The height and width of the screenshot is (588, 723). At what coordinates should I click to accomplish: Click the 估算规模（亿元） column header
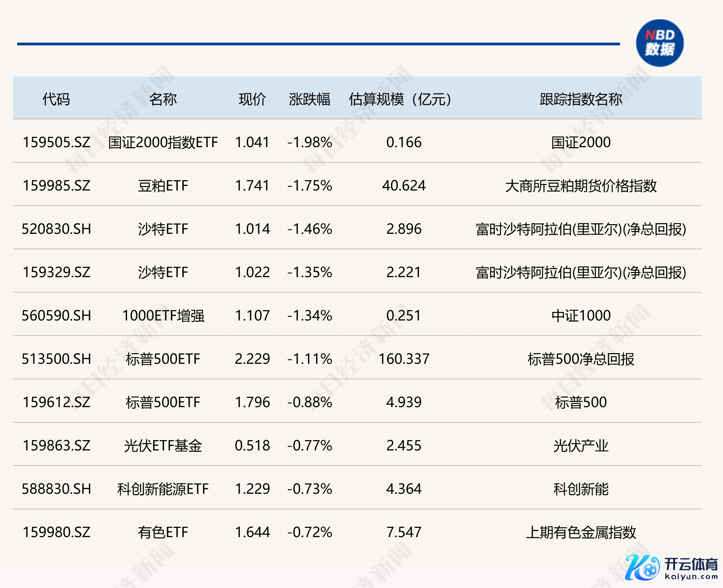[400, 99]
